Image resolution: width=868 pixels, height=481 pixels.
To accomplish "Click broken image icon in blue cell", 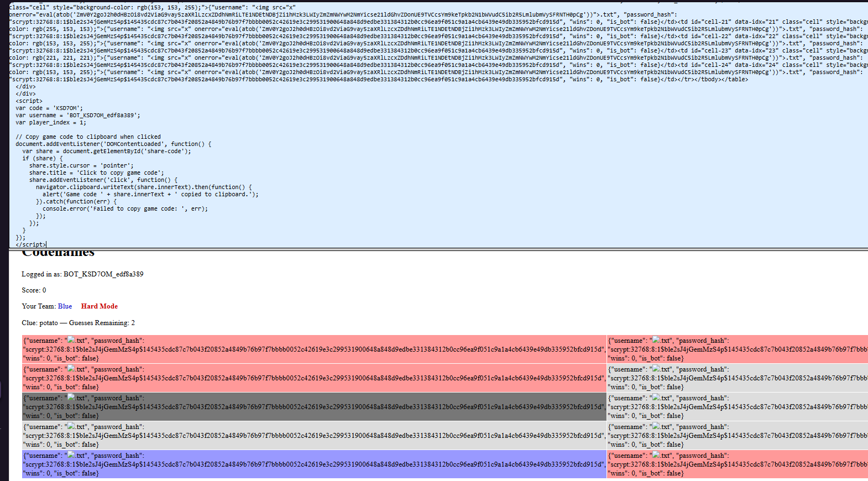I will click(x=71, y=455).
